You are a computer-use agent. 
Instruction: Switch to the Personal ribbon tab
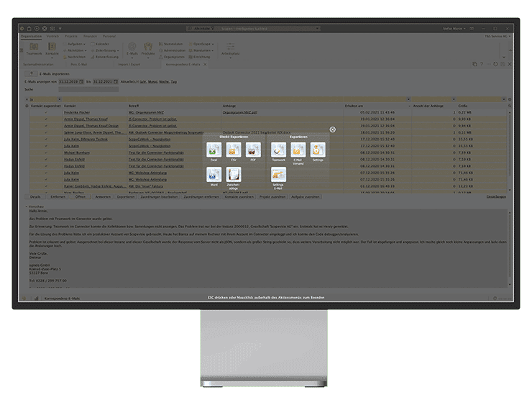pyautogui.click(x=109, y=36)
